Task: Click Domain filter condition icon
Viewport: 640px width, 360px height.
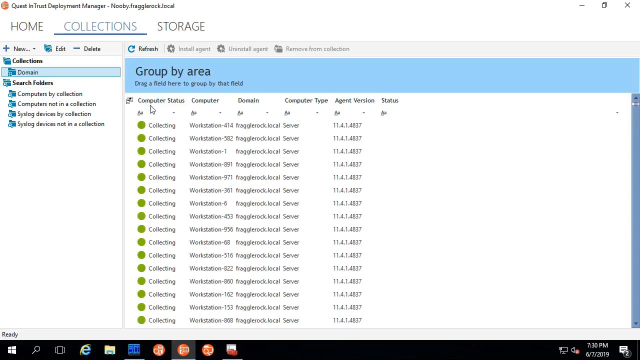Action: (240, 113)
